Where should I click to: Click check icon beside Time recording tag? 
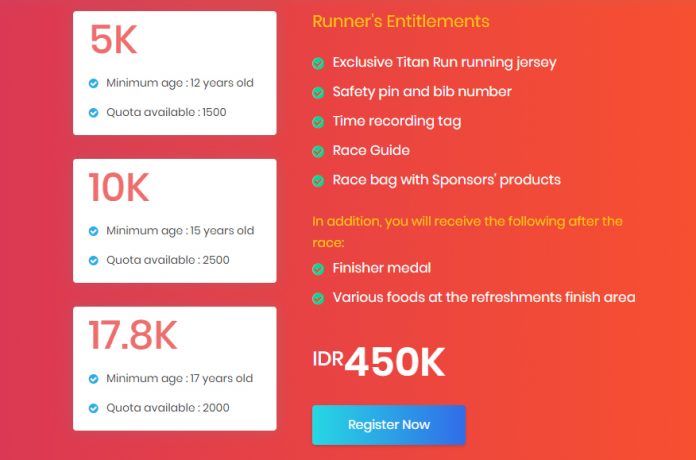click(318, 122)
